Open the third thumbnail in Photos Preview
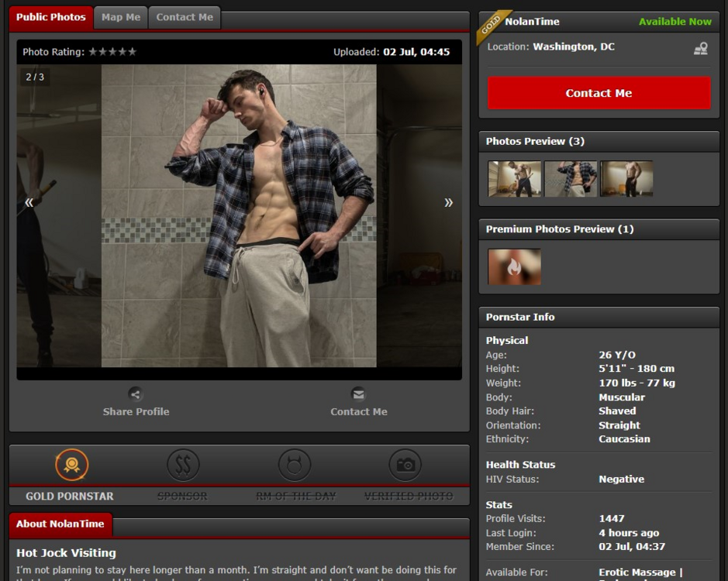728x581 pixels. (626, 179)
